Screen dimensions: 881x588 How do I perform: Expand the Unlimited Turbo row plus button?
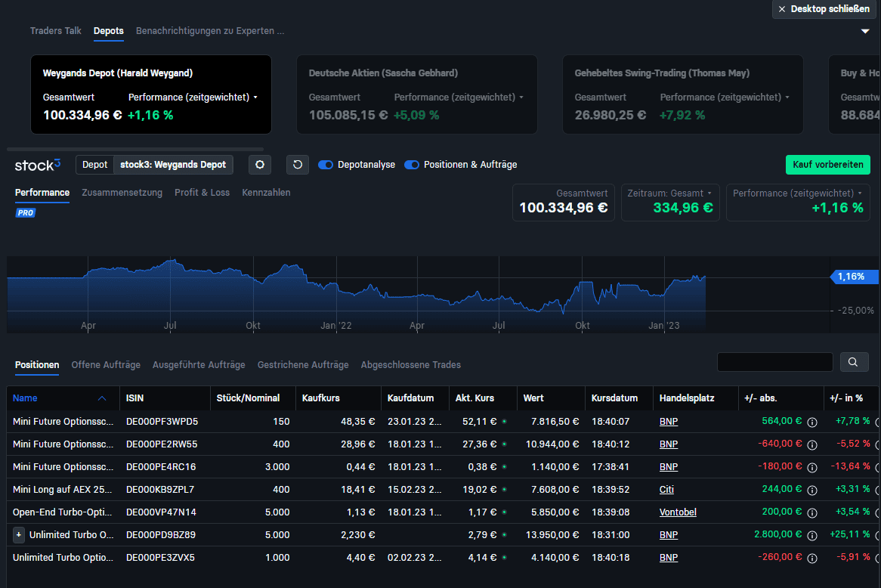coord(19,535)
